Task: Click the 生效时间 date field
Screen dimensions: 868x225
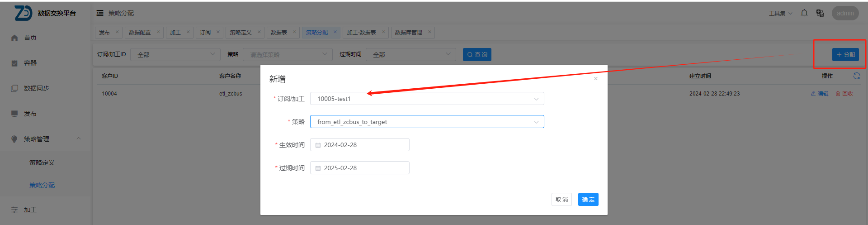Action: coord(360,145)
